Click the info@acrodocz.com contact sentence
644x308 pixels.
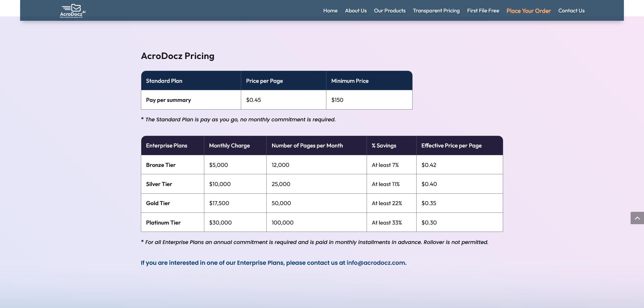tap(274, 263)
